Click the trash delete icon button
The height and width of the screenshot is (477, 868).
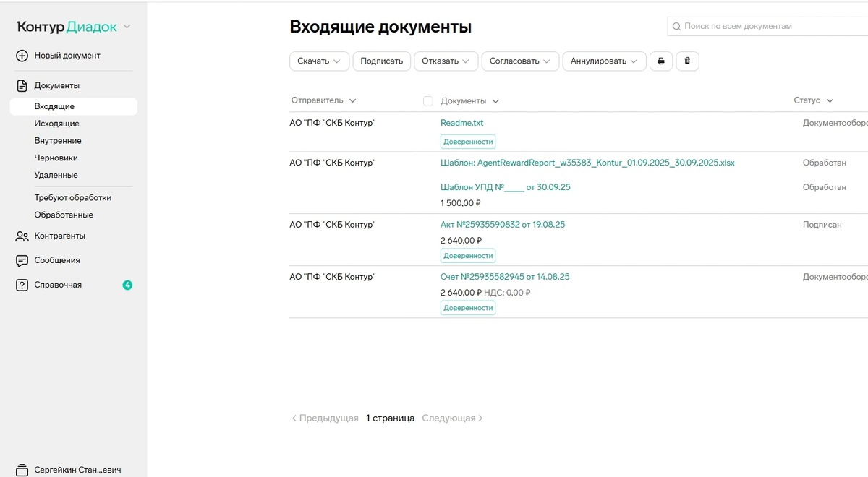687,61
